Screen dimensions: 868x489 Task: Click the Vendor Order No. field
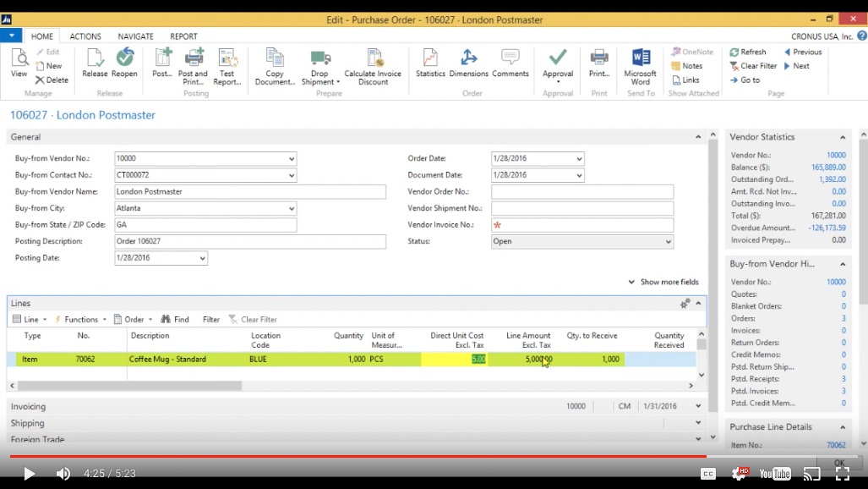[x=582, y=192]
